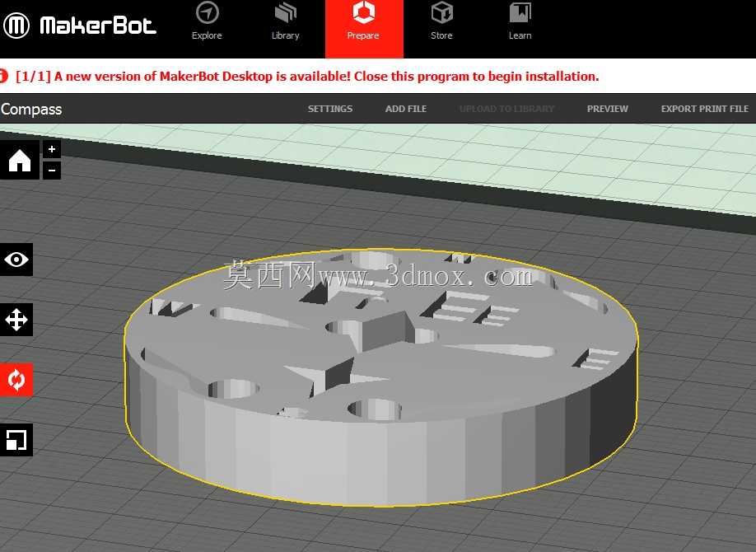Click the Compass file name label
Screen dimensions: 756x552
(x=31, y=109)
